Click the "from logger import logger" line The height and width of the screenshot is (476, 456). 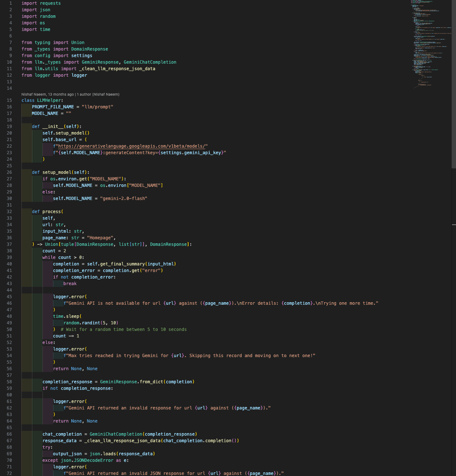point(54,75)
